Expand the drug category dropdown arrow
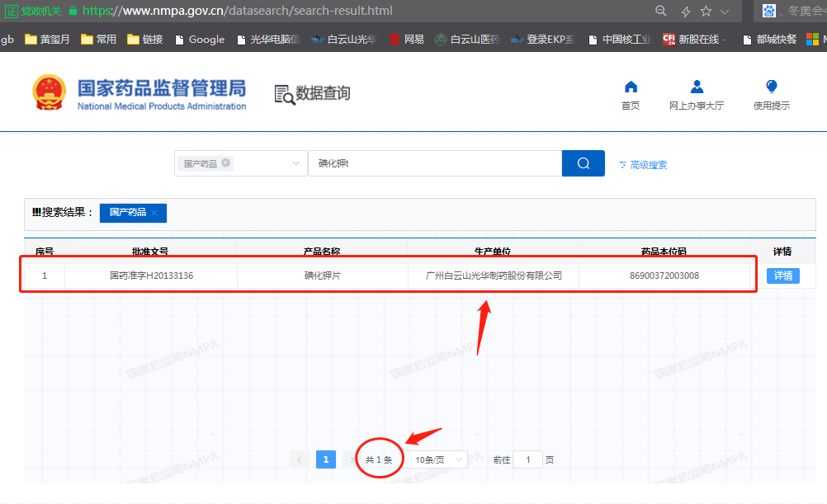 tap(295, 164)
